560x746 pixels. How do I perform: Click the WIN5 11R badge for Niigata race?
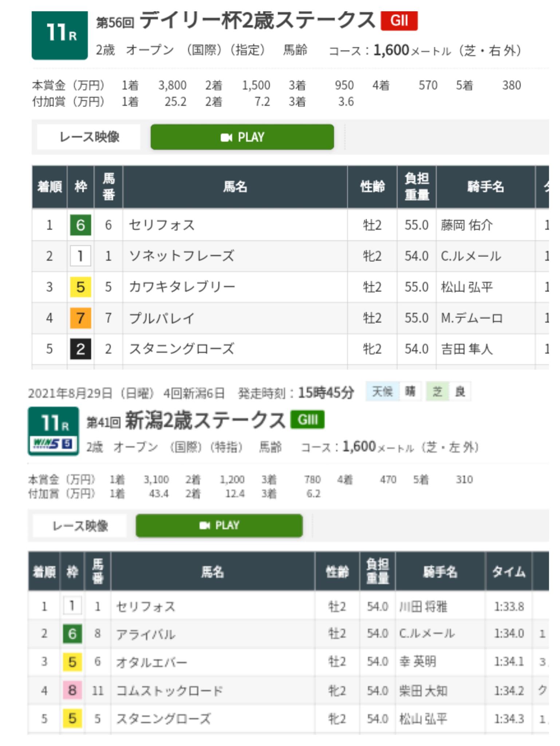[x=53, y=431]
